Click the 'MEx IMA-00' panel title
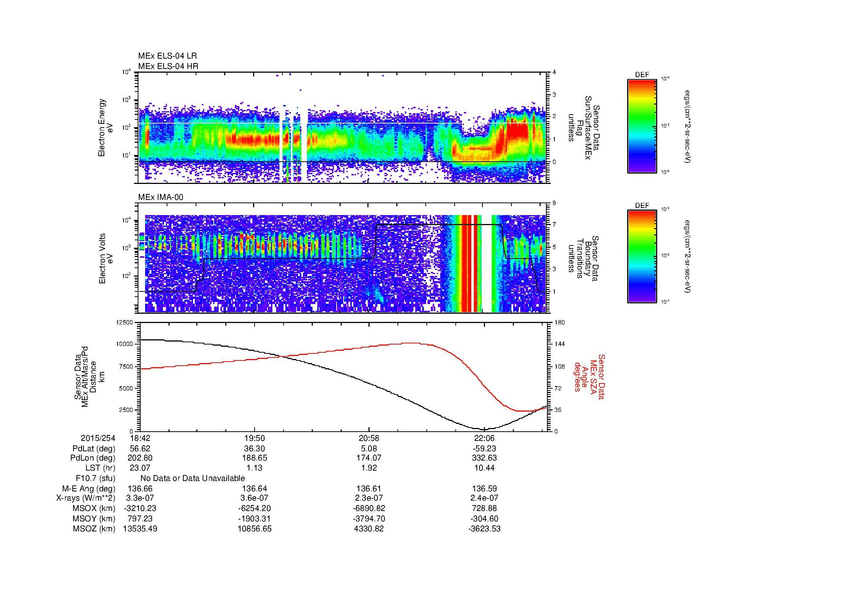This screenshot has width=868, height=613. point(161,197)
